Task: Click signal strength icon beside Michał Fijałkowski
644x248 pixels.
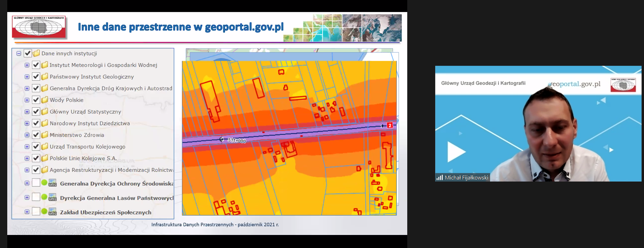Action: pos(439,177)
